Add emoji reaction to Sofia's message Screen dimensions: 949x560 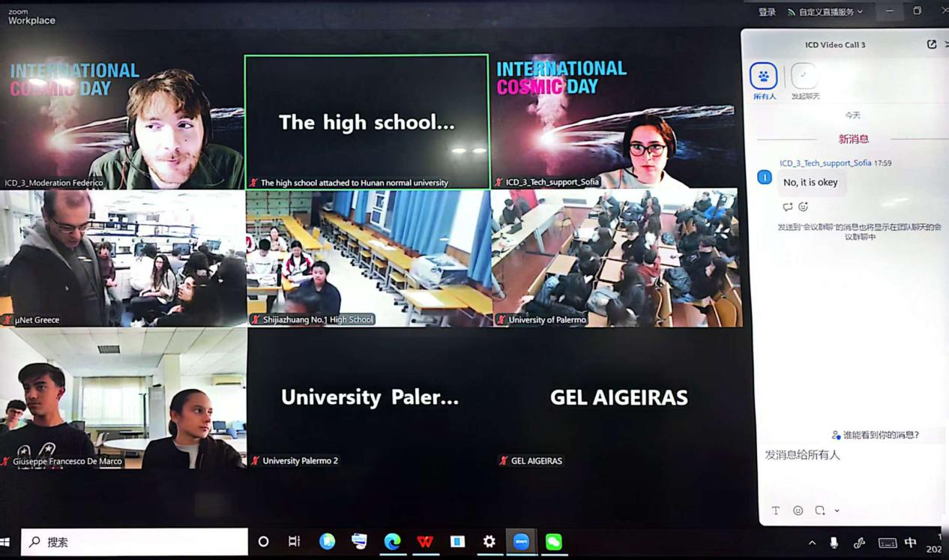point(803,207)
